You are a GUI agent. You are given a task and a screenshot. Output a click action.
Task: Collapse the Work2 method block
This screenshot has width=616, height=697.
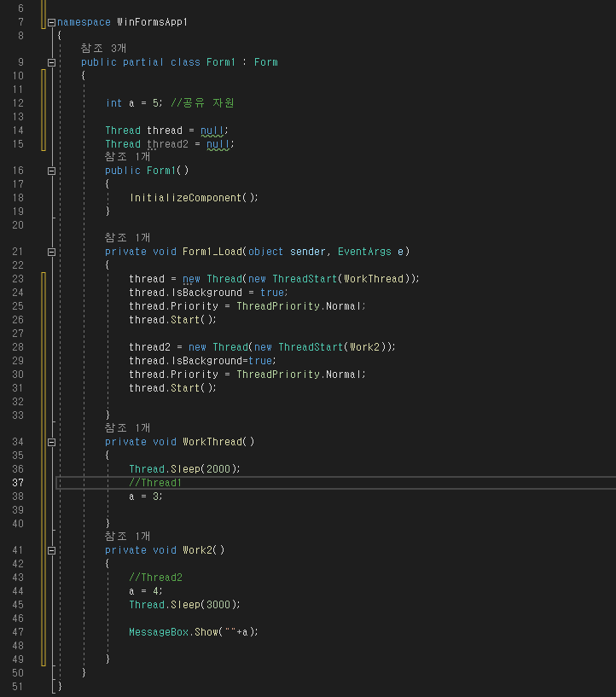click(x=51, y=551)
